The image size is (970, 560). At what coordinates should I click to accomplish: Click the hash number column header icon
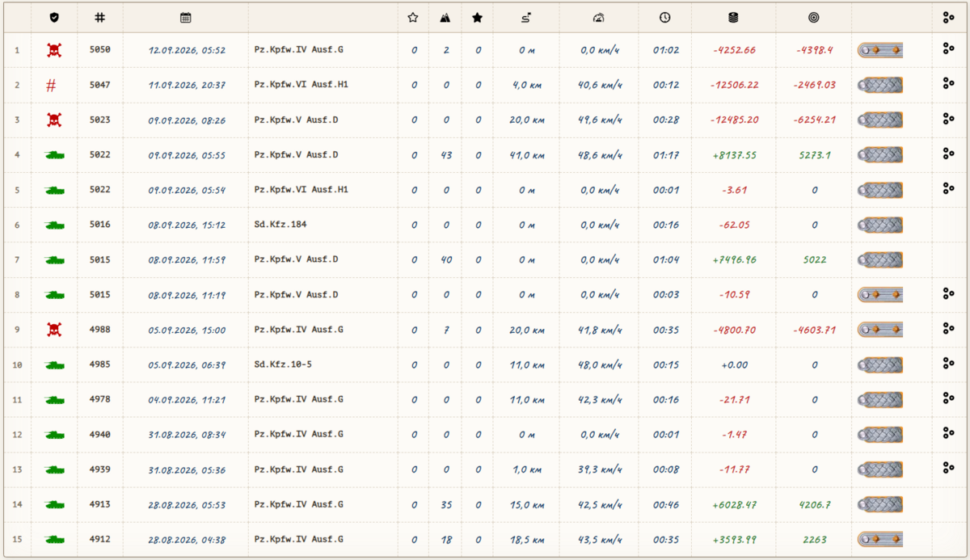[x=100, y=17]
